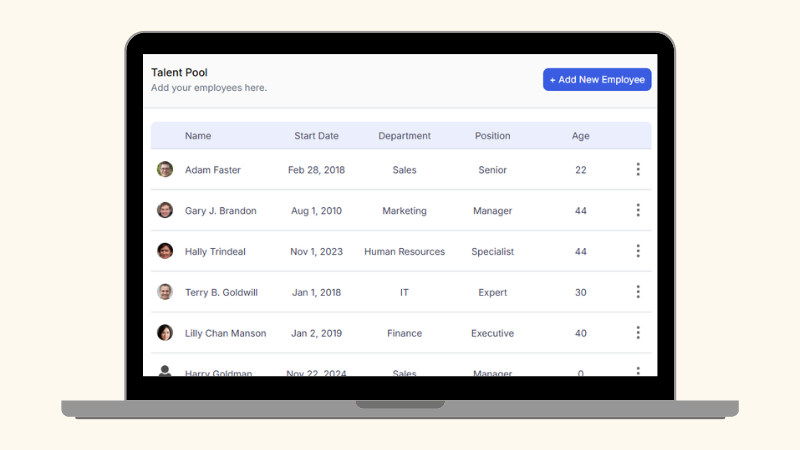Click Lilly Chan Manson's avatar photo

click(165, 333)
